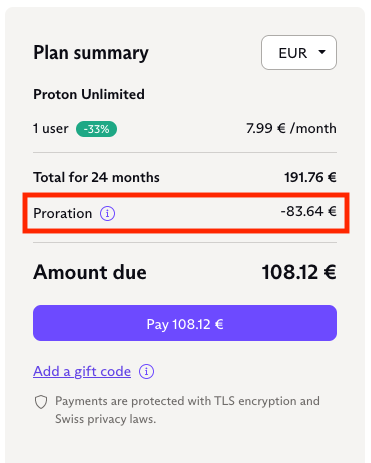This screenshot has width=371, height=463.
Task: Open the EUR currency dropdown
Action: pyautogui.click(x=299, y=53)
